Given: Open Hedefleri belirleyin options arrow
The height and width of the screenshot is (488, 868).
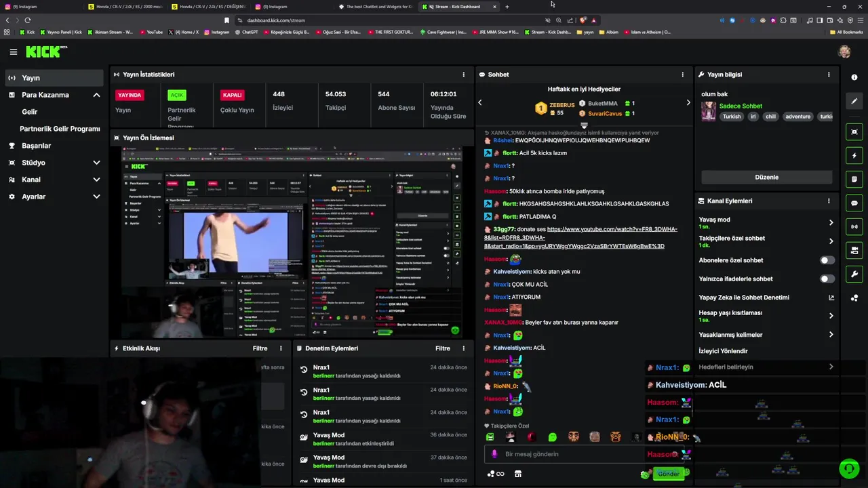Looking at the screenshot, I should tap(831, 367).
